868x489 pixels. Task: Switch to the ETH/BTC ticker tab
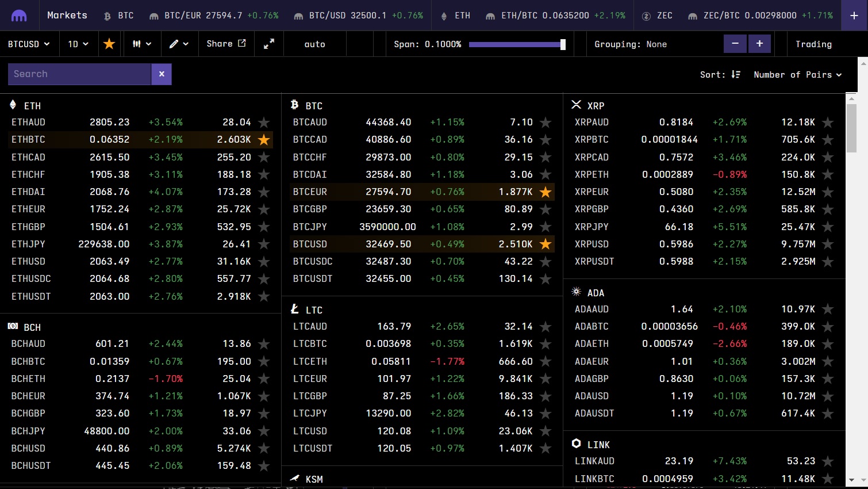(555, 16)
